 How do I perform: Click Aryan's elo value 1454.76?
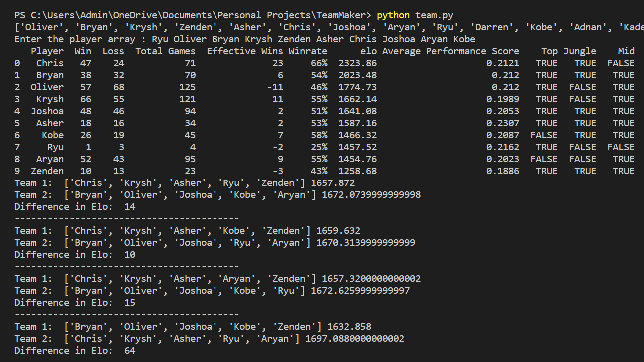tap(358, 159)
